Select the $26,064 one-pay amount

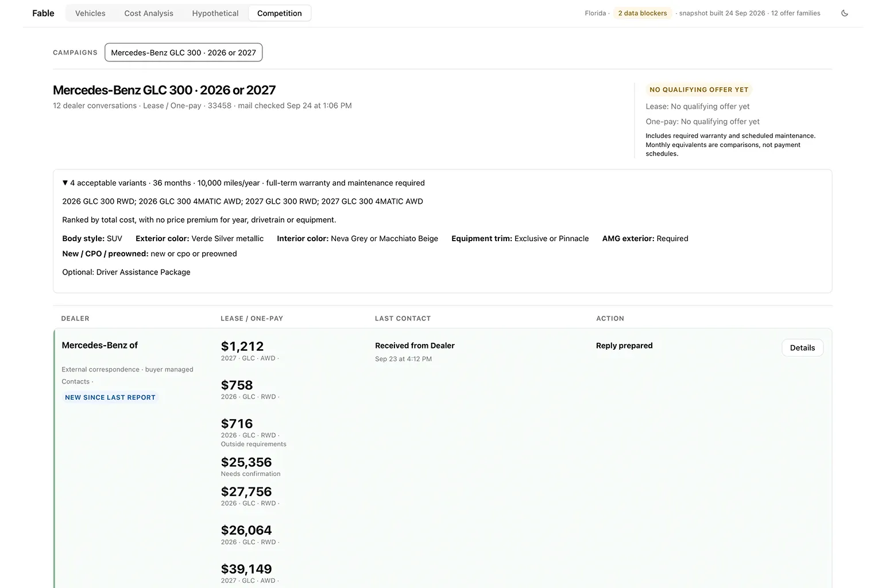click(x=246, y=530)
